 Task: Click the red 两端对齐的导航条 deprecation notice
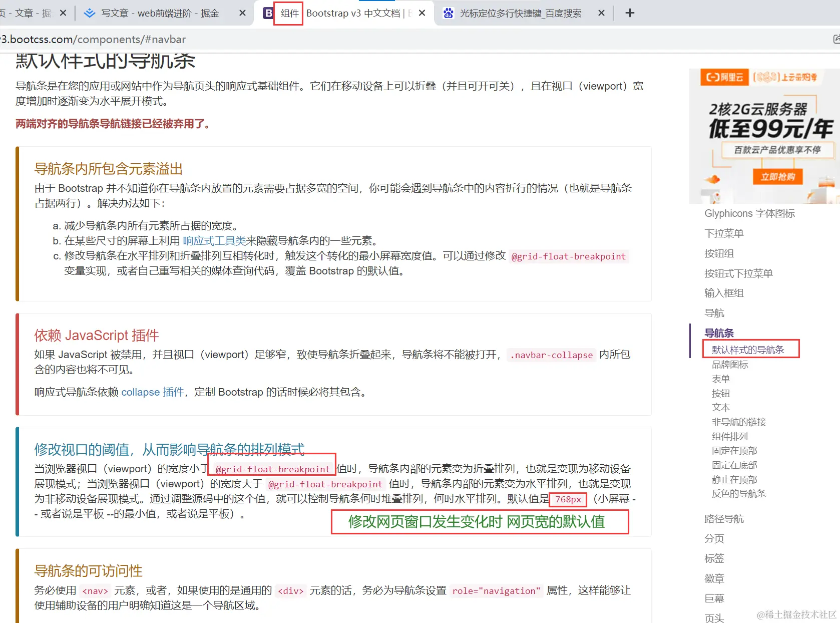[x=115, y=124]
